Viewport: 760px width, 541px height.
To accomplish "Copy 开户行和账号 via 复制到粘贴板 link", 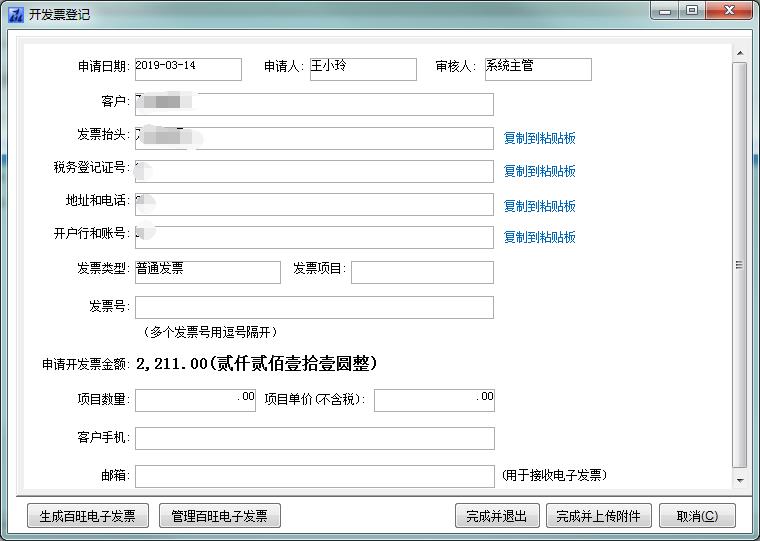I will point(539,237).
